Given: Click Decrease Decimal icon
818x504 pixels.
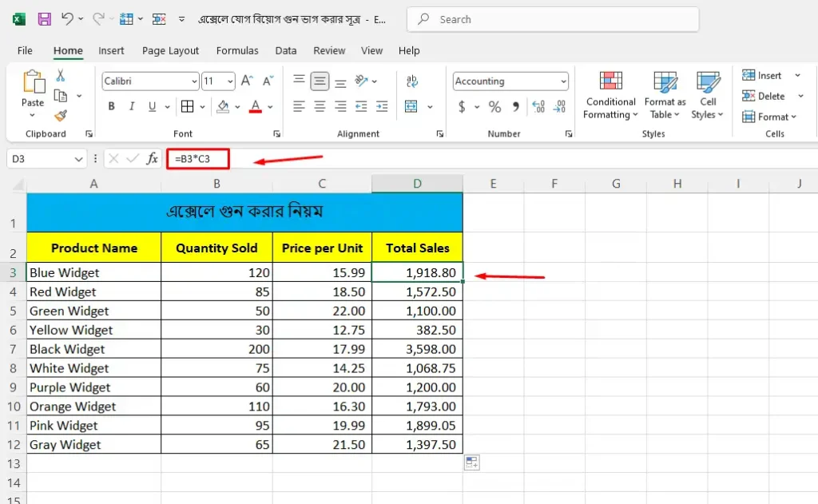Looking at the screenshot, I should 559,106.
